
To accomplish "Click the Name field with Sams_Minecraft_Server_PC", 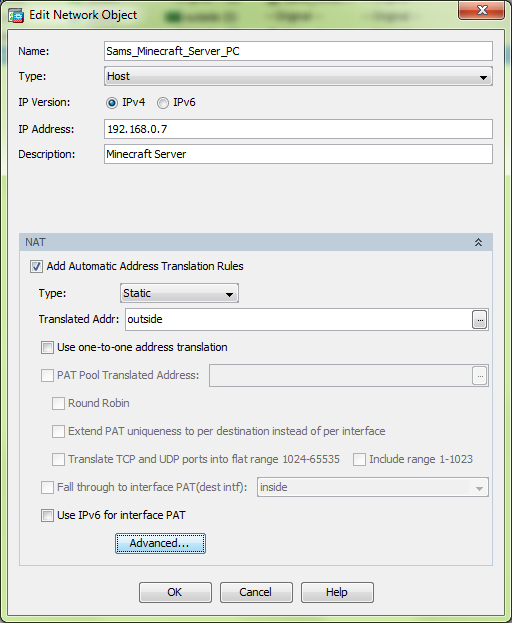I will [298, 51].
